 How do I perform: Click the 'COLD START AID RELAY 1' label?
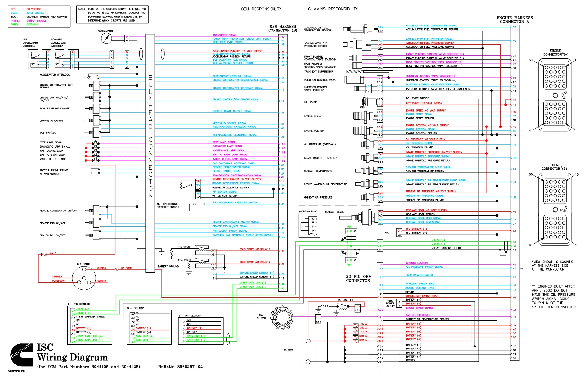pos(255,249)
